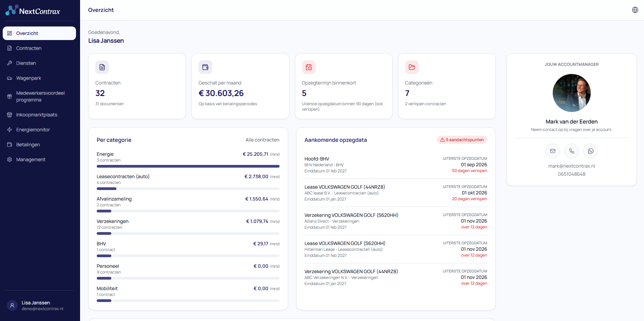Open Verzekering VOLKSWAGEN GOLF (S620HH) entry
This screenshot has height=321, width=644.
pos(396,221)
